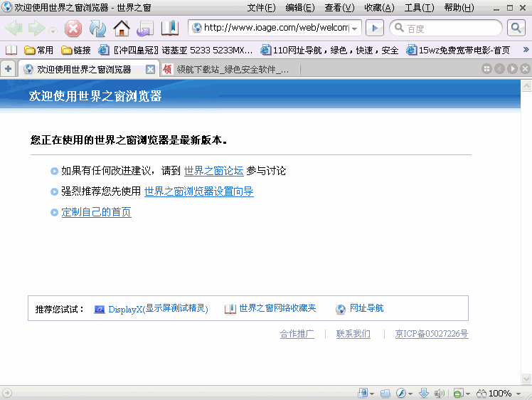Open the 常用 bookmarks folder
This screenshot has width=532, height=400.
(38, 51)
